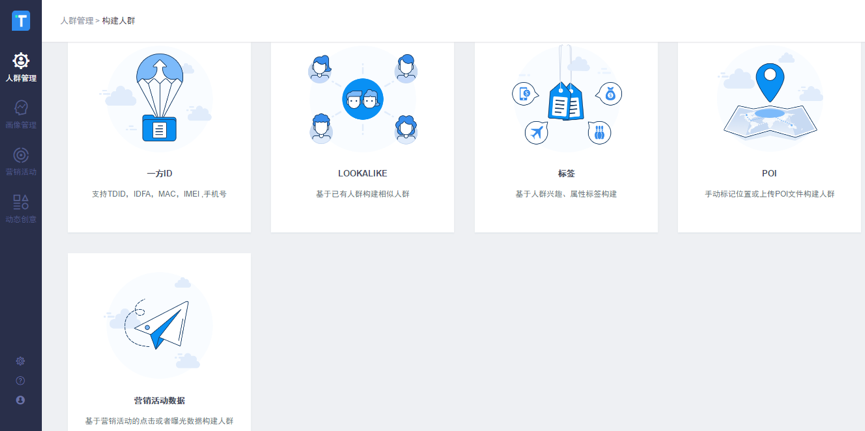Image resolution: width=865 pixels, height=431 pixels.
Task: Click the help question mark icon
Action: click(20, 381)
